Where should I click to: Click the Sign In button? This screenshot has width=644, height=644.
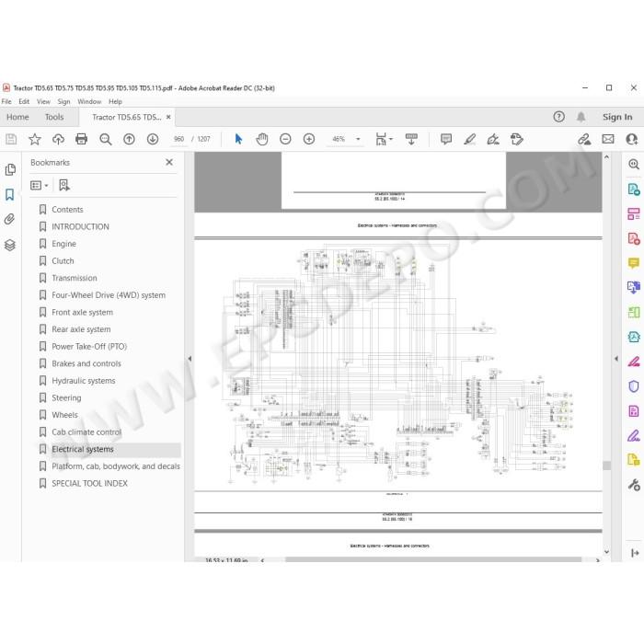pos(617,117)
